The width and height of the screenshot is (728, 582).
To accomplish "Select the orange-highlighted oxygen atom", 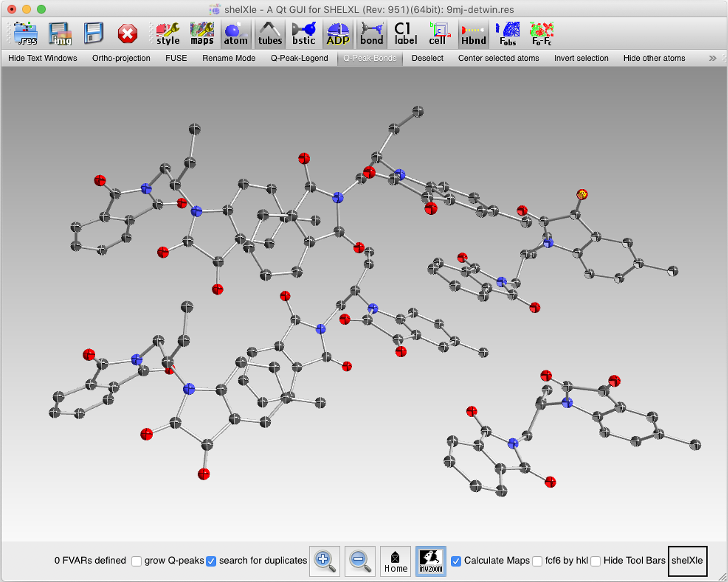I will click(582, 194).
